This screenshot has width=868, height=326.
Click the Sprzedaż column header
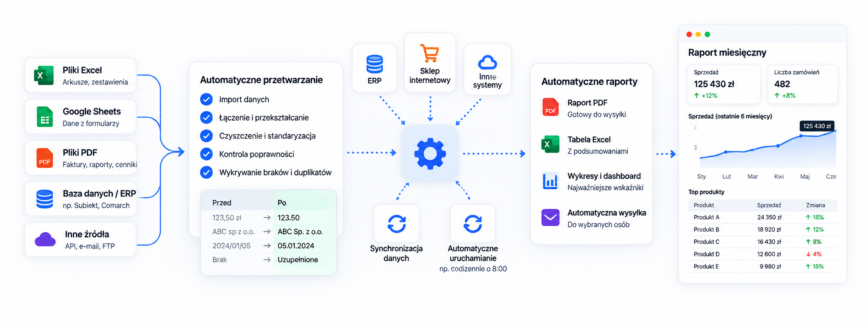(x=769, y=205)
